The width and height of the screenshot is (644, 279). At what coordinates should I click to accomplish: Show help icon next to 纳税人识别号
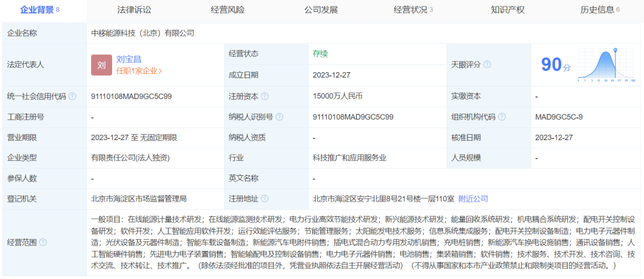click(x=279, y=117)
